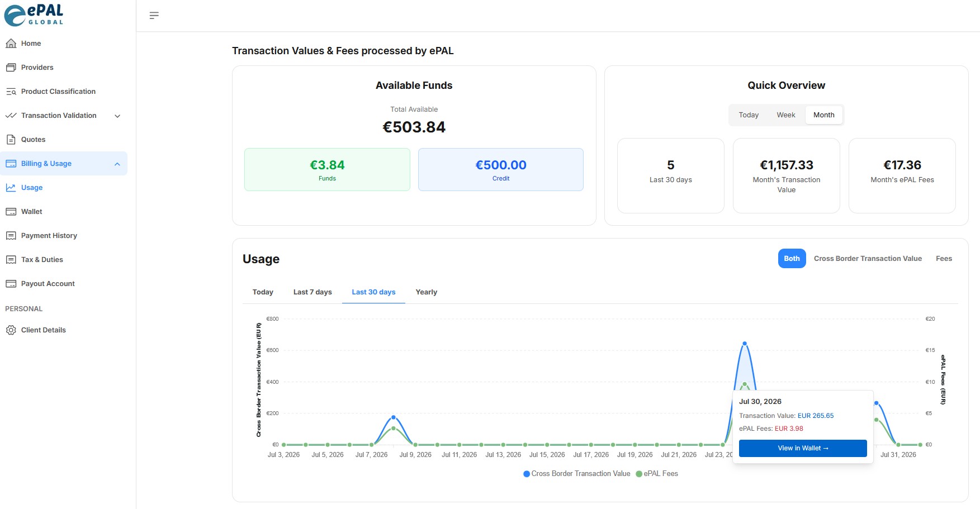980x509 pixels.
Task: Click the Product Classification search-list icon
Action: (x=11, y=92)
